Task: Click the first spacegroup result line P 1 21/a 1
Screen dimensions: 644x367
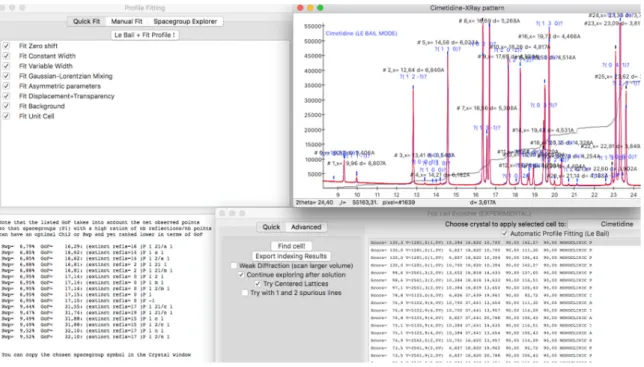Action: 87,246
